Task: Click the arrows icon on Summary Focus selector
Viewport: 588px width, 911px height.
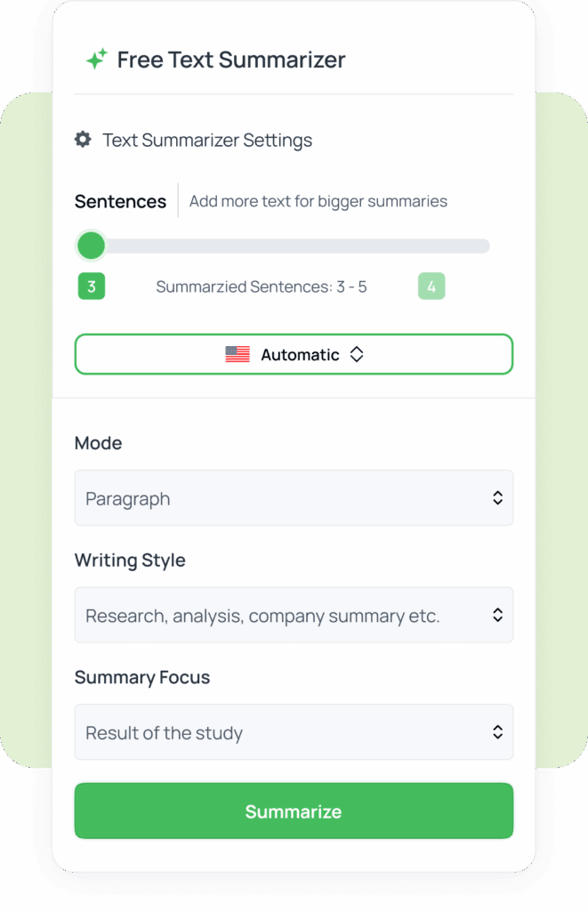Action: click(x=497, y=732)
